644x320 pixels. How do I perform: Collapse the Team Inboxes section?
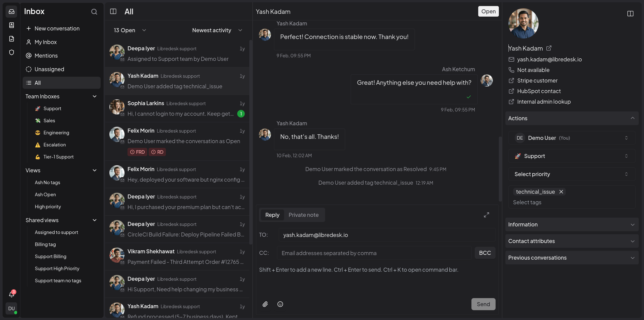[x=94, y=96]
